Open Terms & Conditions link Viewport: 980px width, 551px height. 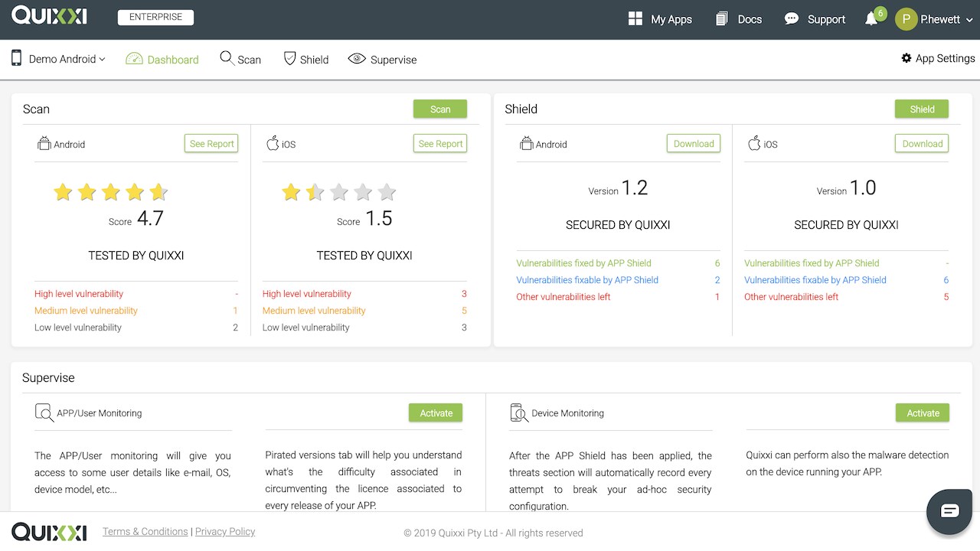[145, 532]
